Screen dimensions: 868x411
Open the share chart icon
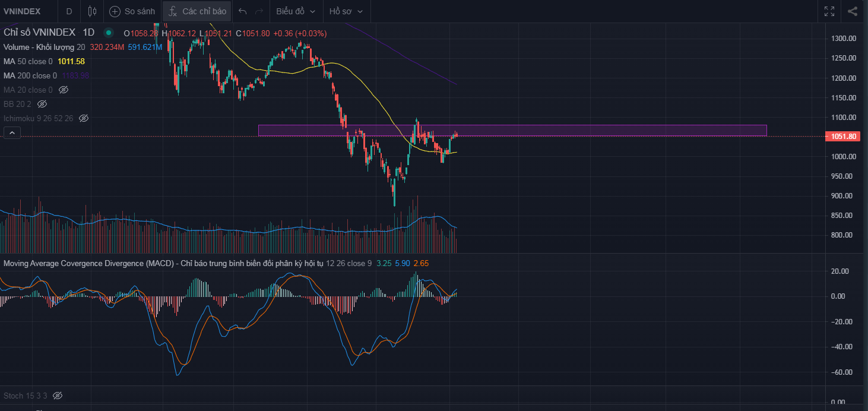(x=853, y=11)
